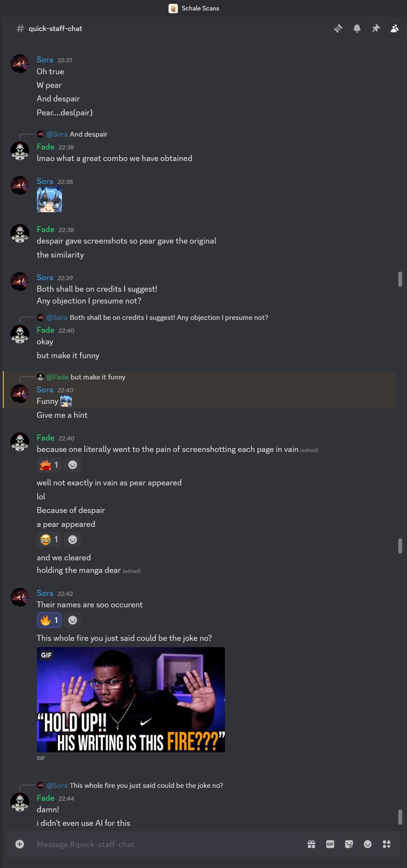Screen dimensions: 407x868
Task: Add reaction next to the fire emoji
Action: coord(72,620)
